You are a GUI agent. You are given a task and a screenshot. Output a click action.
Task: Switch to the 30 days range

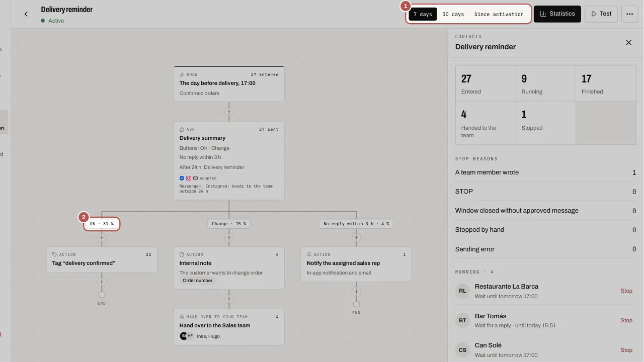point(453,14)
